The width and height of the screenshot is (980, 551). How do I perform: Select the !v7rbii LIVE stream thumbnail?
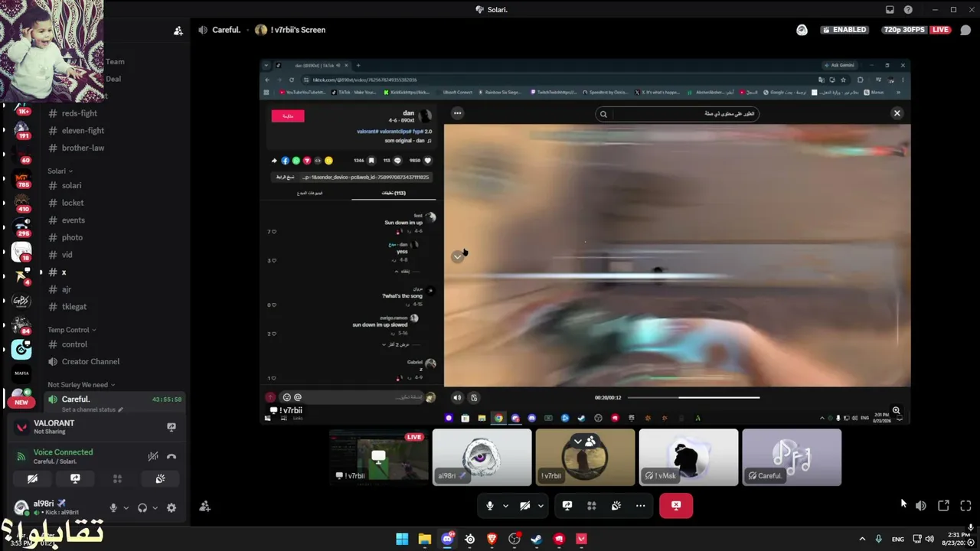point(379,458)
